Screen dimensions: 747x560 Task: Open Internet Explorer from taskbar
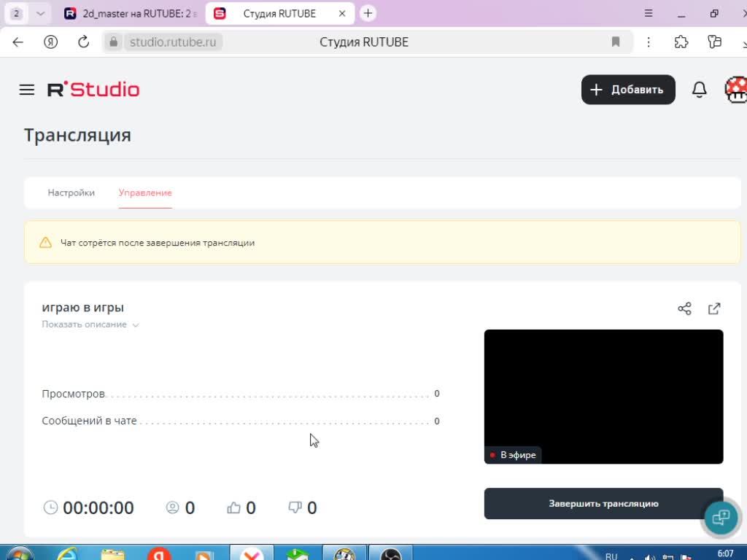coord(68,554)
